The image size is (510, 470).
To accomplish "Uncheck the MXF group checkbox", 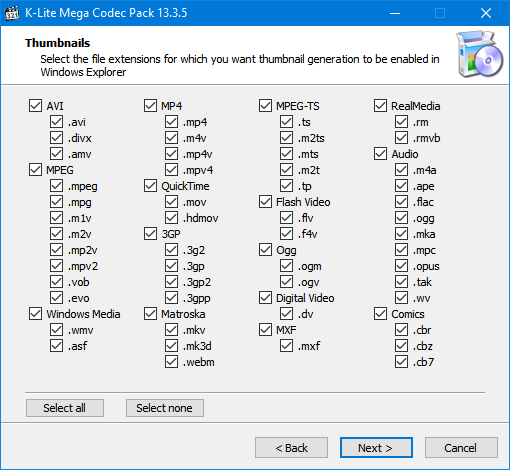I will (x=265, y=330).
